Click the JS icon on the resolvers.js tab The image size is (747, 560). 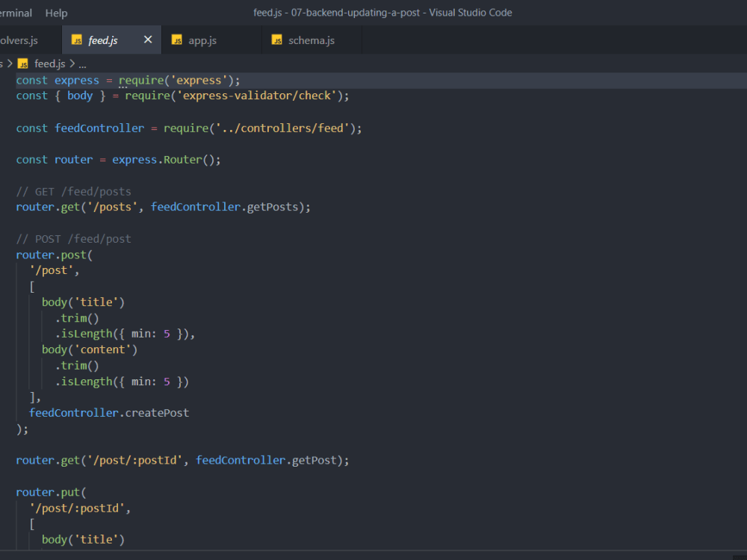pos(4,40)
